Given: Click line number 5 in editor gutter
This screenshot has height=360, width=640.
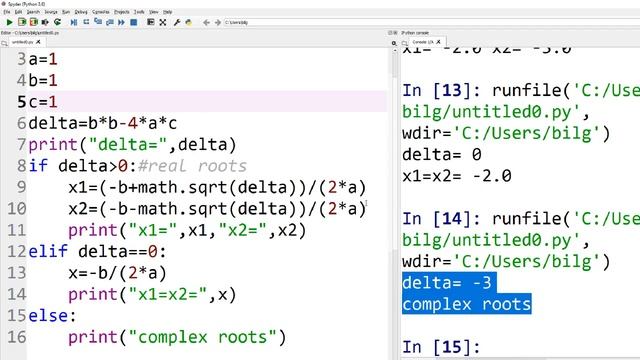Looking at the screenshot, I should 21,102.
